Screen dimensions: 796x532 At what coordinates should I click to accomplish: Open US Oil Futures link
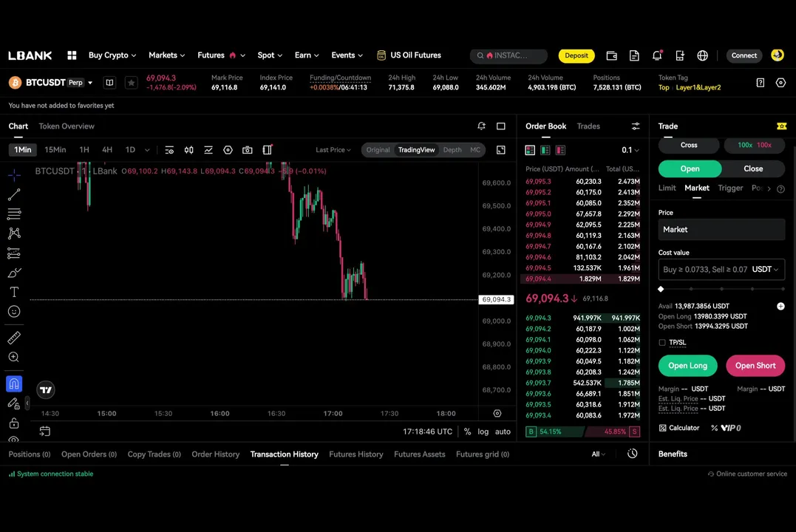[409, 55]
